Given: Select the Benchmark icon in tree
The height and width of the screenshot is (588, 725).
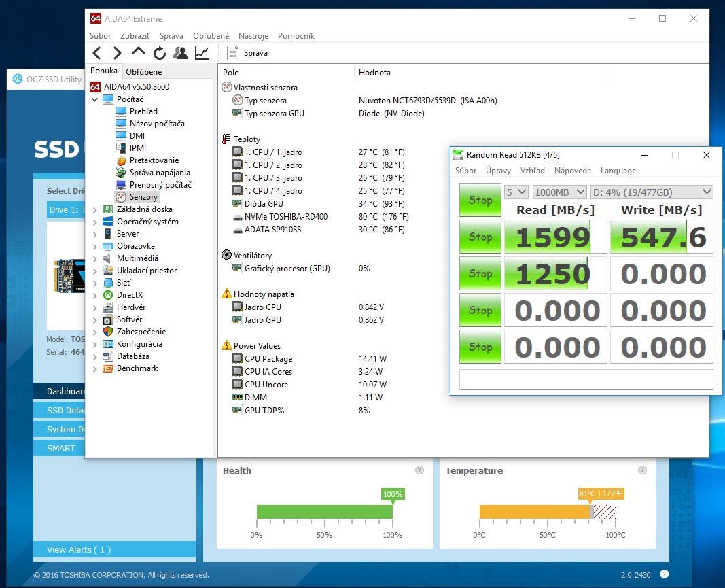Looking at the screenshot, I should [x=108, y=368].
